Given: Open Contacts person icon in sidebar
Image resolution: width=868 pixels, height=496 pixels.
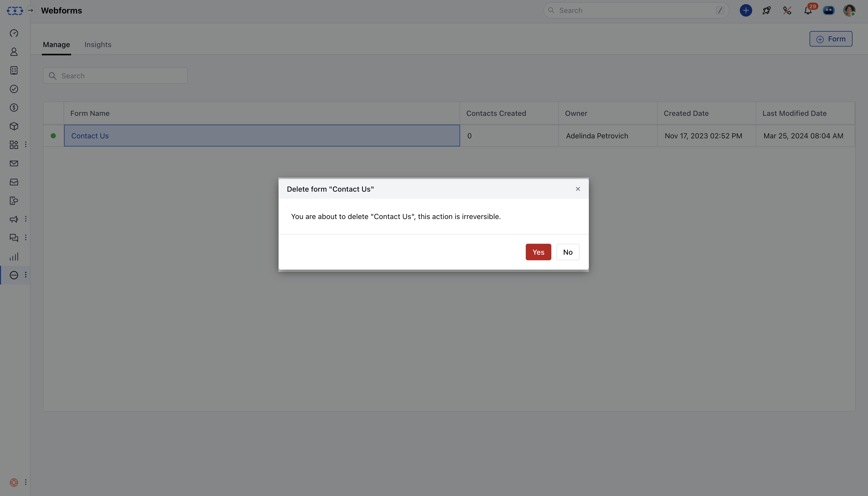Looking at the screenshot, I should click(14, 52).
